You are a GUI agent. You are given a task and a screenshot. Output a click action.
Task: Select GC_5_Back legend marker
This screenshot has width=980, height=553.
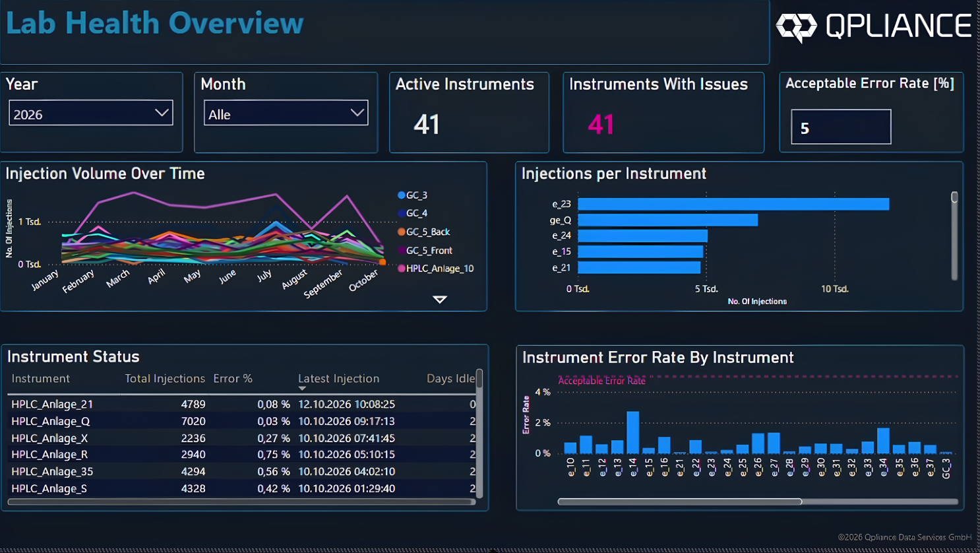point(401,232)
